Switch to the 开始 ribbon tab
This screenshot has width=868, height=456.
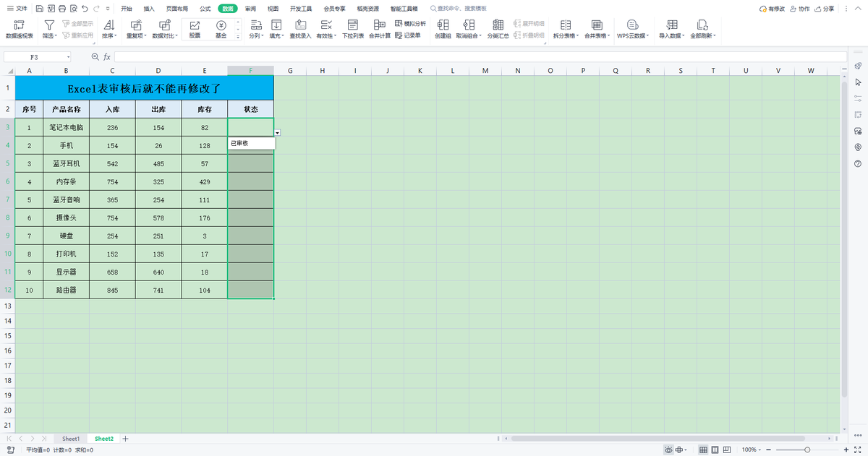click(127, 9)
